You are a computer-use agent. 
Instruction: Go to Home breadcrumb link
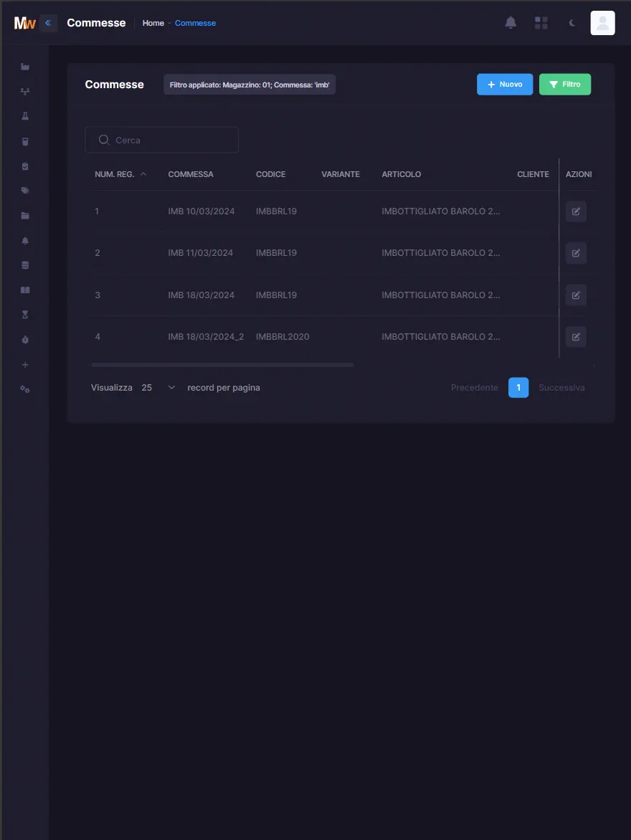(x=153, y=23)
